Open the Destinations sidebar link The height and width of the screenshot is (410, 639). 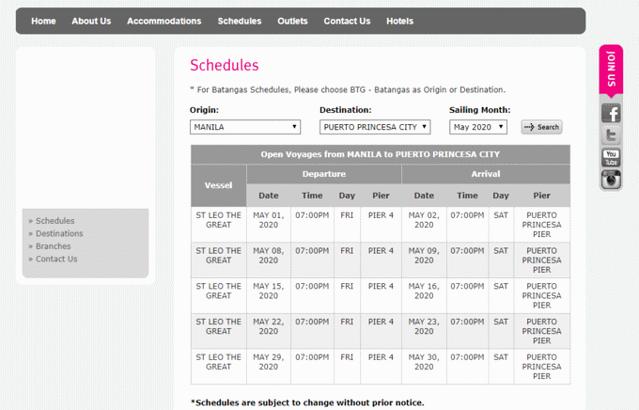coord(59,234)
